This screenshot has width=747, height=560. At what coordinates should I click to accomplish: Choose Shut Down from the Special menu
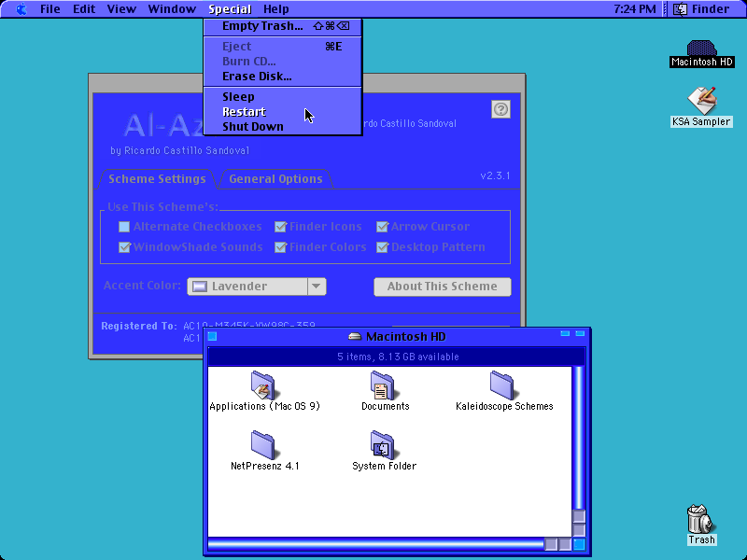point(283,127)
